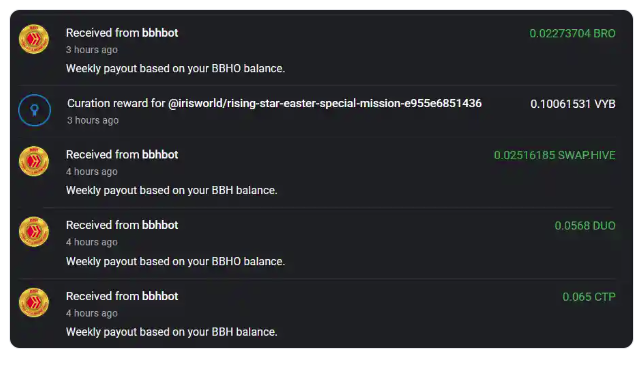Image resolution: width=640 pixels, height=366 pixels.
Task: Open the irisworld rising-star-easter-special-mission post link
Action: [x=325, y=103]
